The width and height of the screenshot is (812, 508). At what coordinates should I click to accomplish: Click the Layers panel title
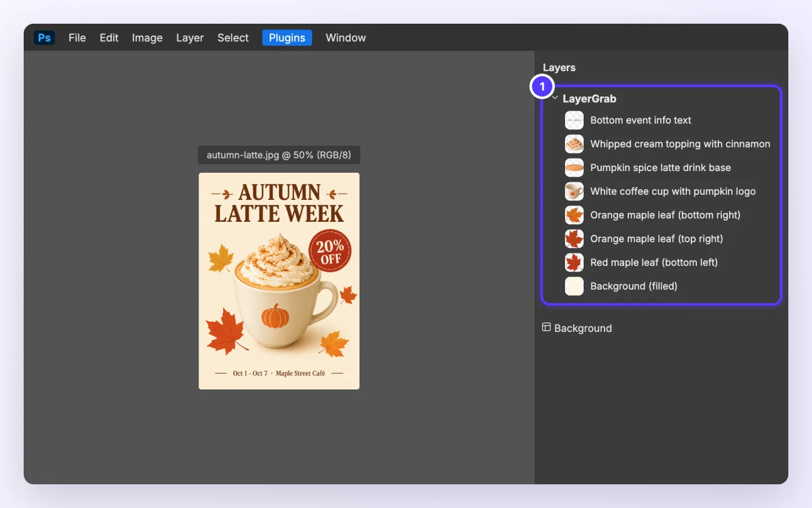[559, 68]
